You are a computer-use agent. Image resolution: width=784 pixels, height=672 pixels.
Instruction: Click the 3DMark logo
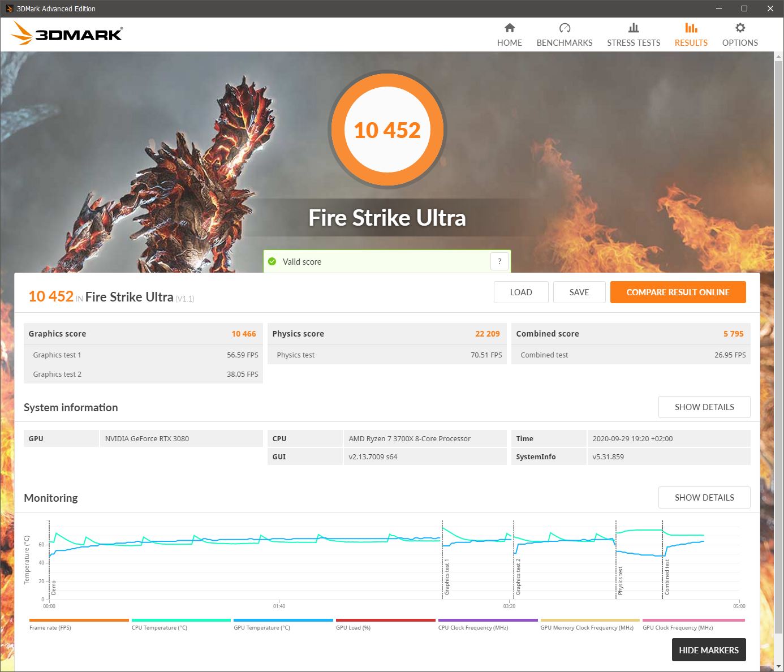coord(67,33)
